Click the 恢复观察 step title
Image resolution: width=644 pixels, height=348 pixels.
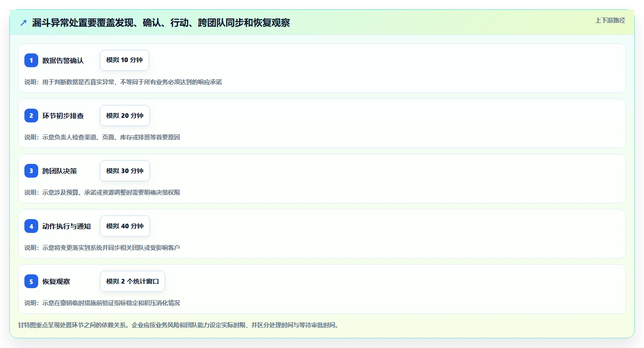[x=56, y=281]
